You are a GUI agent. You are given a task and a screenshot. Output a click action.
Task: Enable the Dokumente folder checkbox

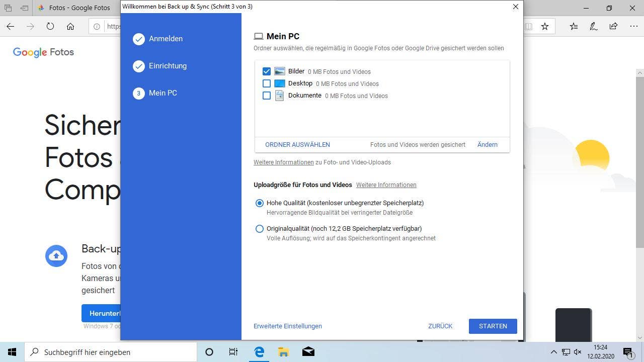pyautogui.click(x=267, y=95)
